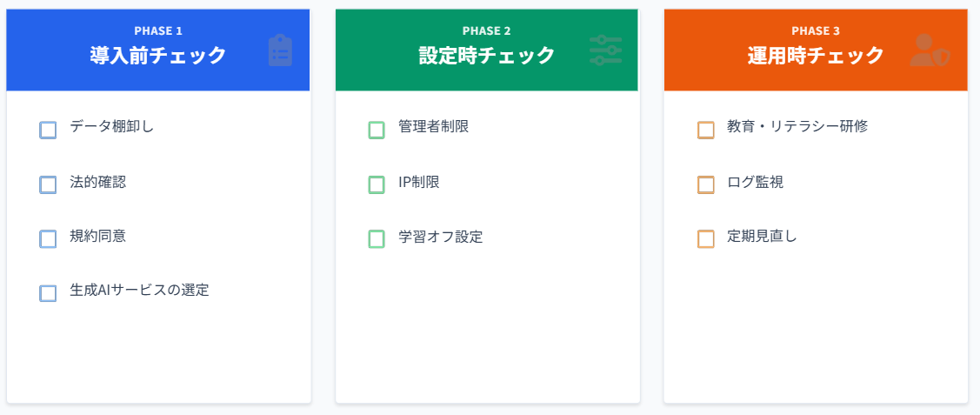Check the 生成AIサービスの選定 box

(49, 293)
